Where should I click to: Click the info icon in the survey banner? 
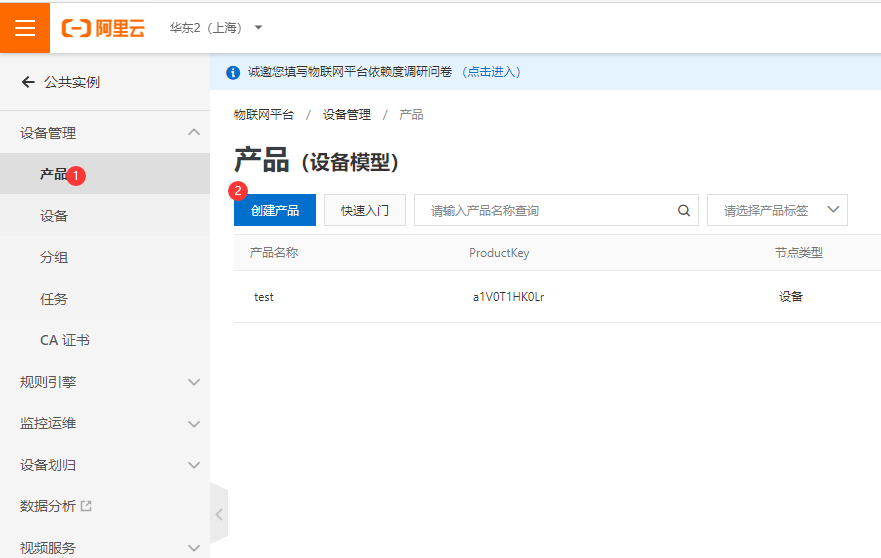click(233, 72)
